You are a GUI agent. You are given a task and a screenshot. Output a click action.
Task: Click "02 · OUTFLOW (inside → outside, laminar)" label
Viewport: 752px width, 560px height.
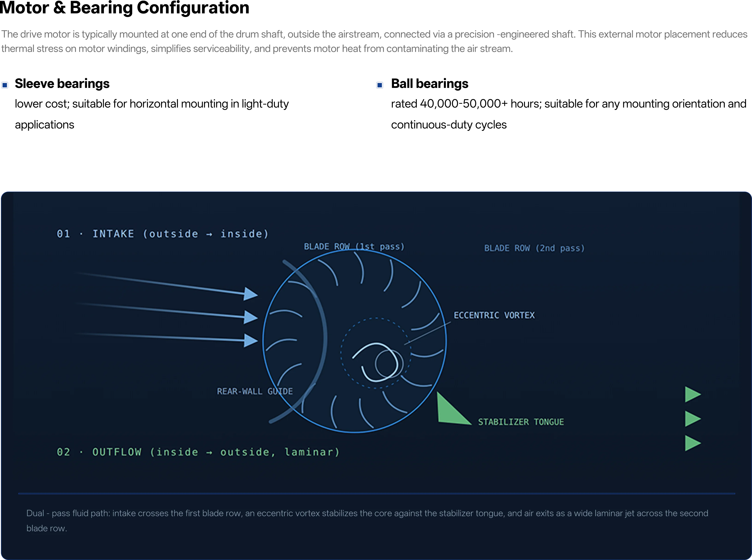tap(198, 452)
